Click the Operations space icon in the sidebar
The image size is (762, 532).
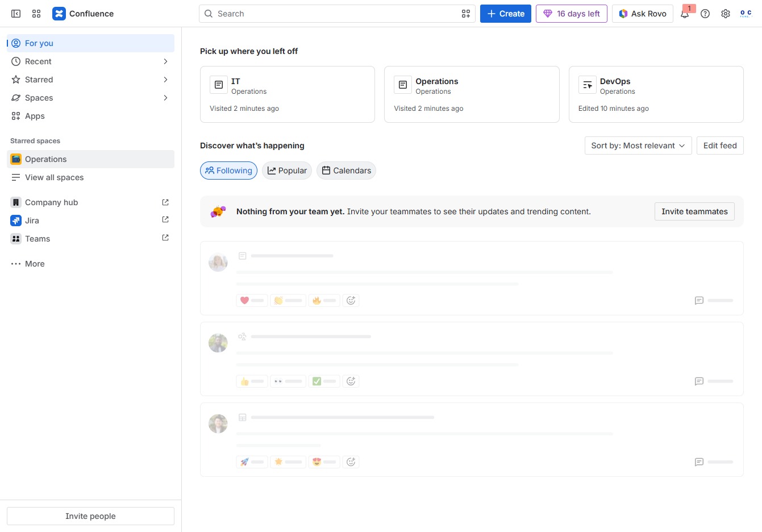coord(16,159)
